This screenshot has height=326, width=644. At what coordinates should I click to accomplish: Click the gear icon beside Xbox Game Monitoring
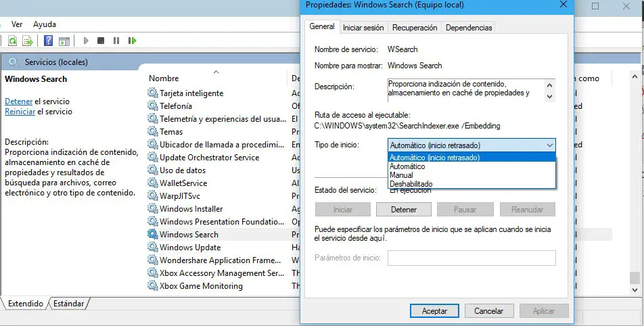[153, 286]
